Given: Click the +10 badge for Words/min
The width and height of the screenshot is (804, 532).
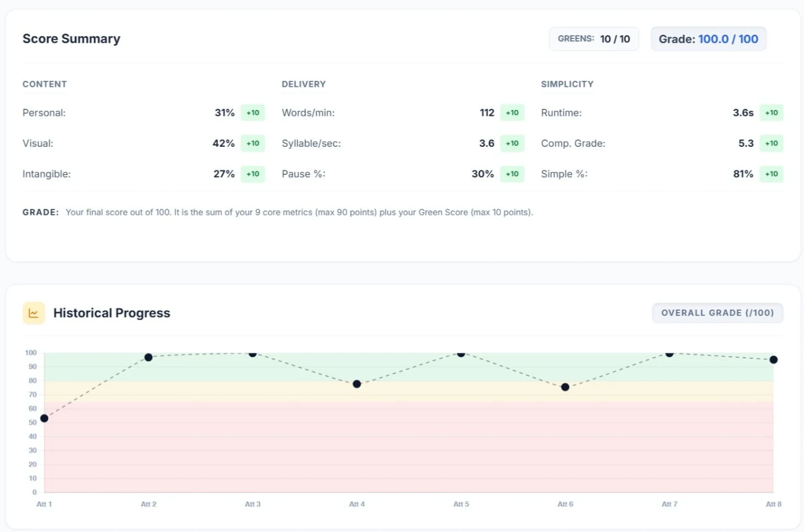Looking at the screenshot, I should [x=513, y=113].
